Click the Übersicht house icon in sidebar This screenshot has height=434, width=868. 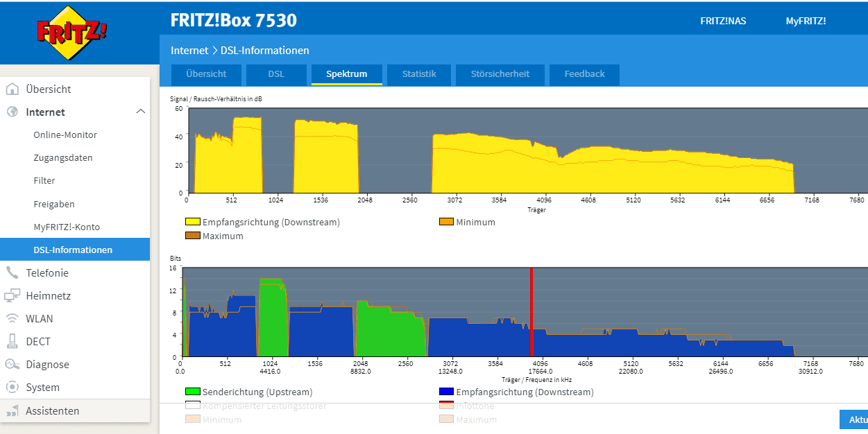(12, 89)
